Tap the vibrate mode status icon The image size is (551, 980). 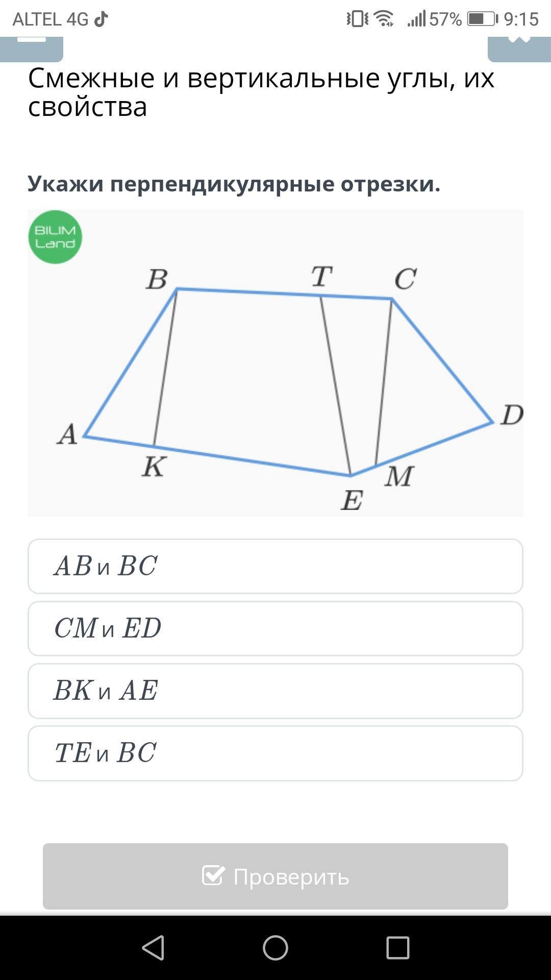357,19
